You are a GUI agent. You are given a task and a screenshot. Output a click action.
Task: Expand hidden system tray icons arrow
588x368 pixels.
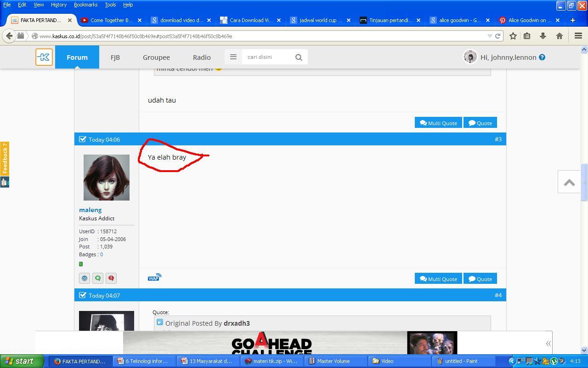click(512, 361)
